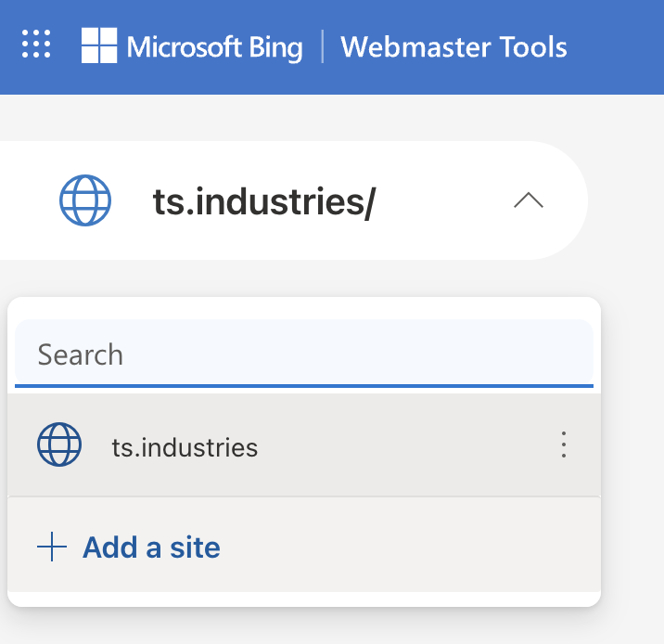
Task: Open the three-dot options for ts.industries
Action: point(563,445)
